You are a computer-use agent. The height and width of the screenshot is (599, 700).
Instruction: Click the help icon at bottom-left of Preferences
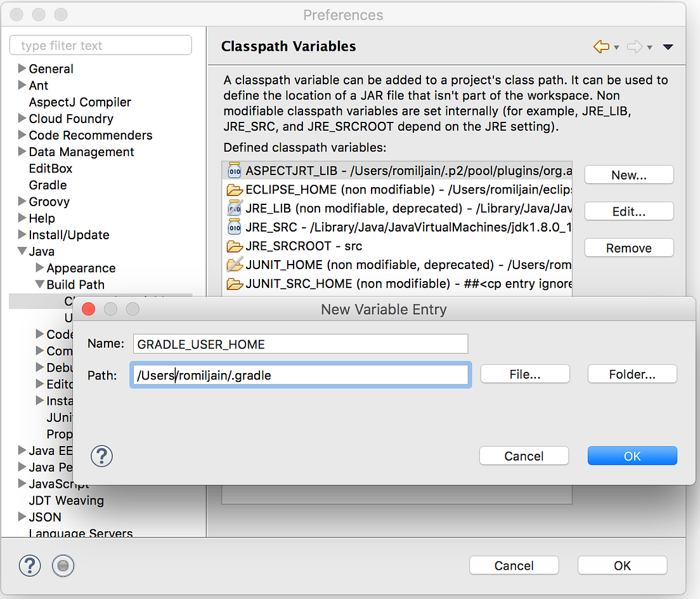(30, 565)
